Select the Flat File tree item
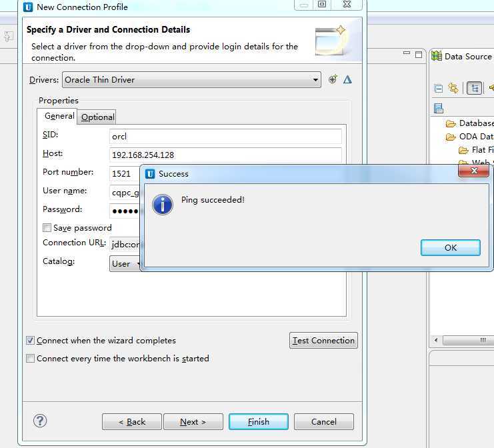 483,150
